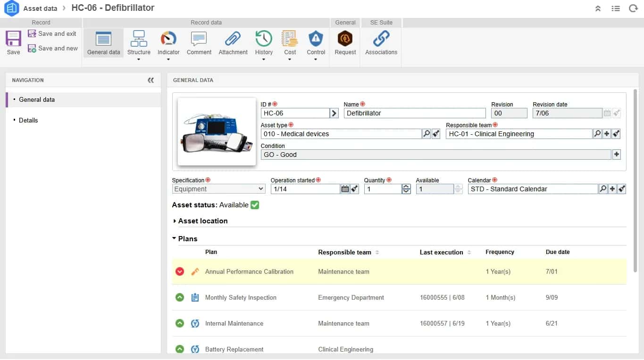Image resolution: width=644 pixels, height=360 pixels.
Task: Adjust the Quantity stepper arrows
Action: point(406,189)
